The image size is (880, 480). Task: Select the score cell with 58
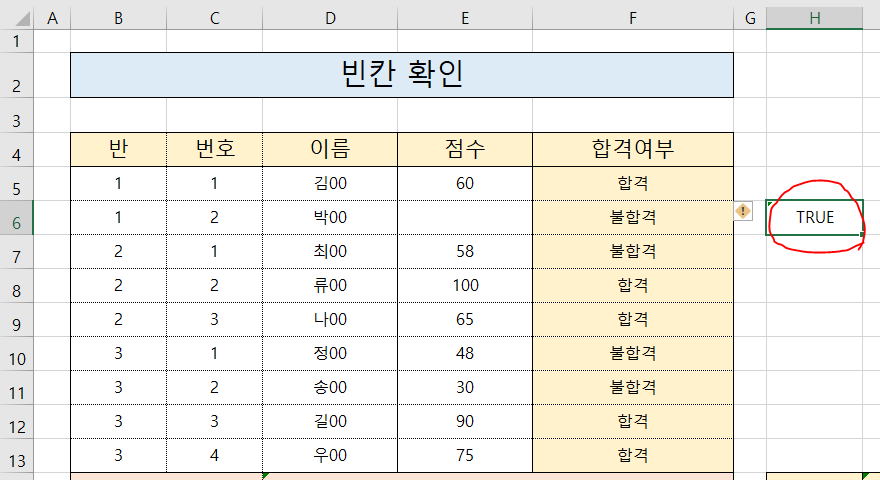tap(465, 252)
